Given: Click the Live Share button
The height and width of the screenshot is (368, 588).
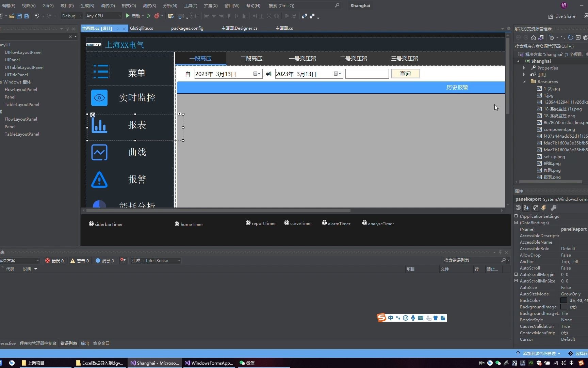Looking at the screenshot, I should [562, 16].
